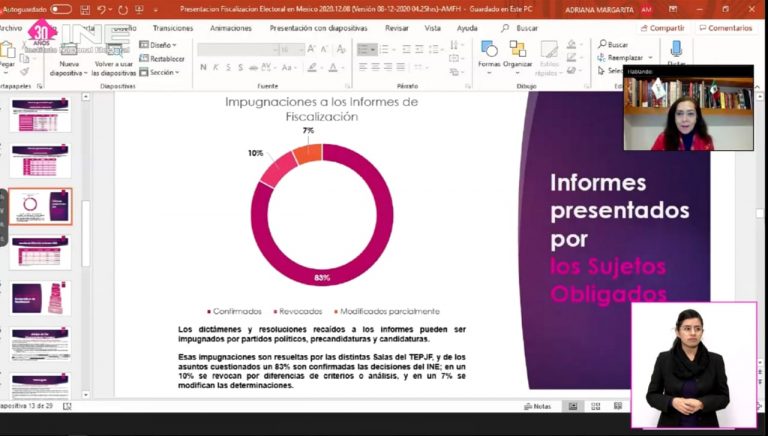Viewport: 768px width, 436px height.
Task: Click the font color icon
Action: [311, 68]
